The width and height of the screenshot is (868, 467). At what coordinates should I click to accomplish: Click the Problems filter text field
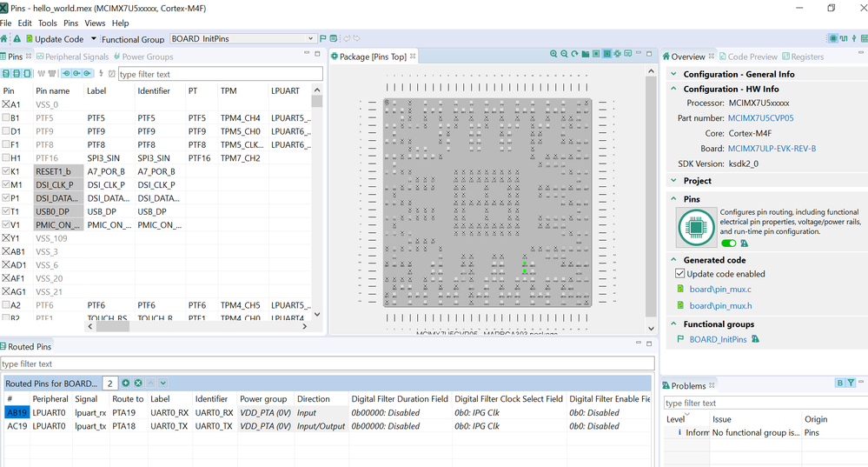[765, 403]
